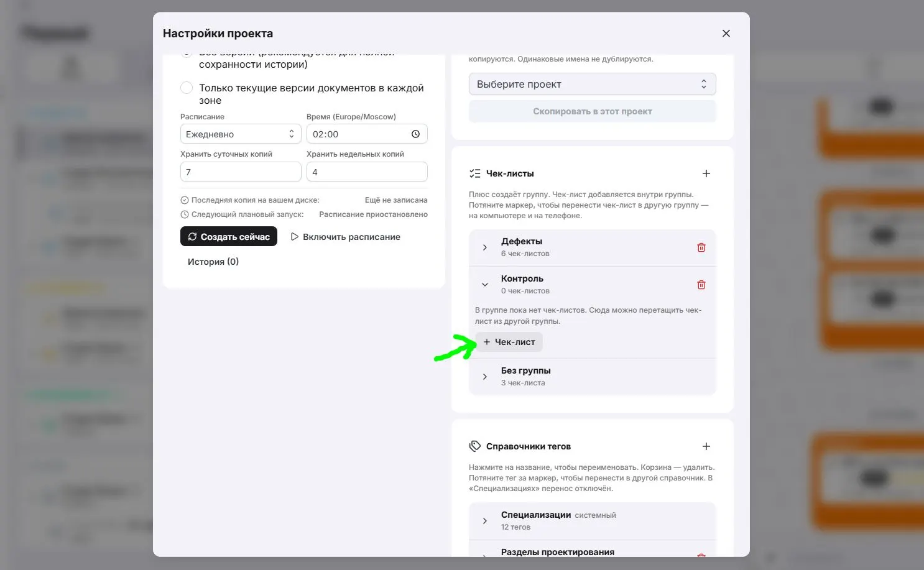Click the Дефекты group name
924x570 pixels.
[522, 241]
